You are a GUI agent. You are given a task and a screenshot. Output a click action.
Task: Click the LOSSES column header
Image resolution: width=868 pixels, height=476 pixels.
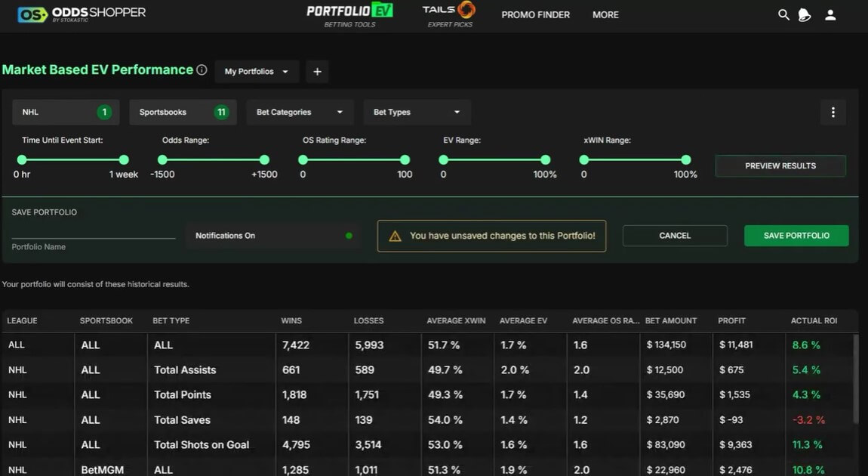tap(368, 321)
